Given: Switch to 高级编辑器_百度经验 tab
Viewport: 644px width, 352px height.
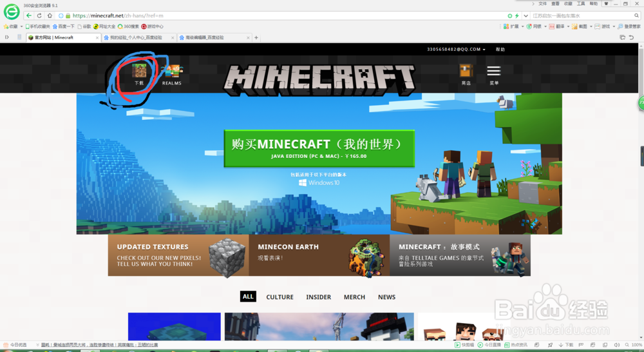Looking at the screenshot, I should click(x=214, y=37).
